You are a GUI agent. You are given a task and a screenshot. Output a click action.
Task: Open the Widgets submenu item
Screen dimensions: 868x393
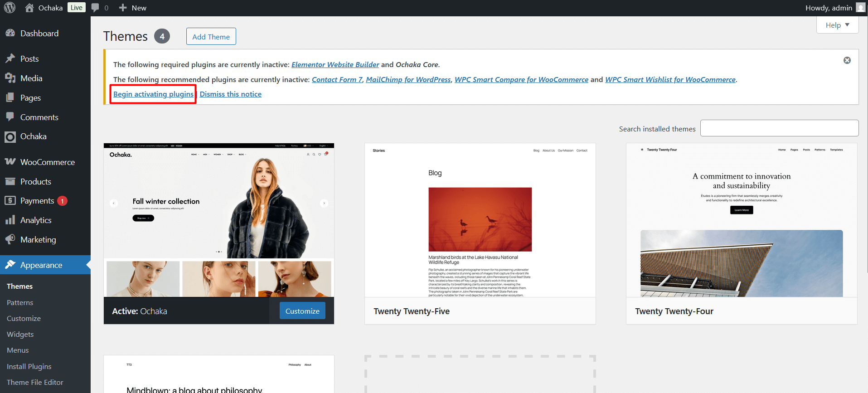20,335
